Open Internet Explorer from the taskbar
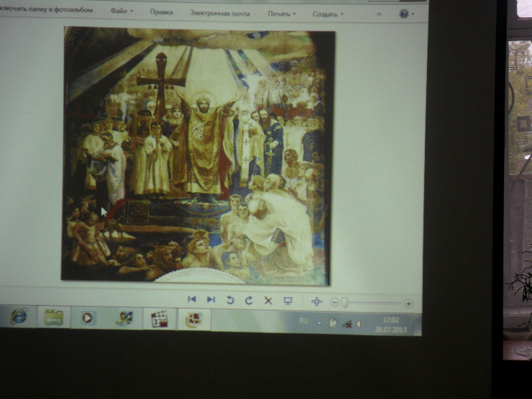This screenshot has height=399, width=532. coord(19,317)
